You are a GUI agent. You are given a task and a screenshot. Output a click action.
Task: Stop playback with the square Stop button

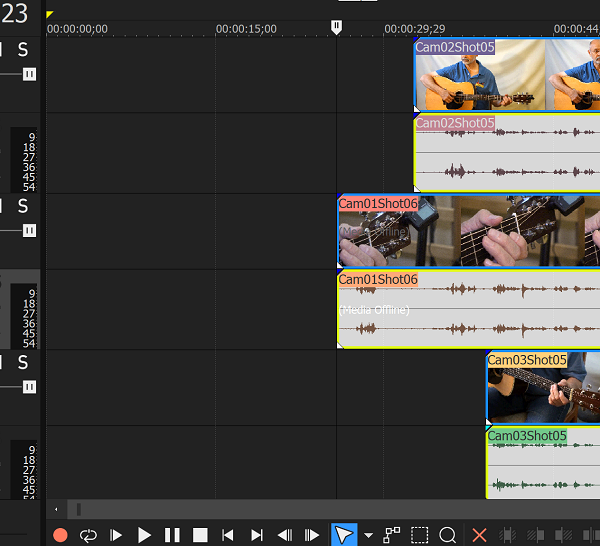click(x=200, y=535)
